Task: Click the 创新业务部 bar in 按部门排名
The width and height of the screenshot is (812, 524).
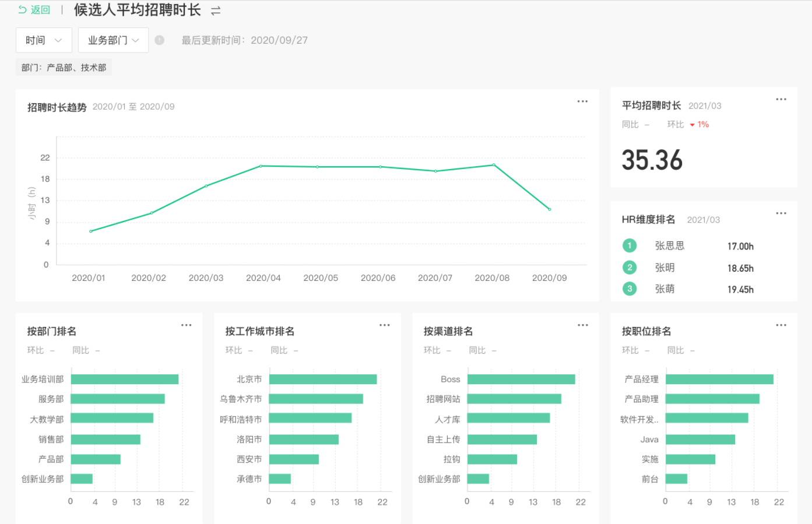Action: pos(82,479)
